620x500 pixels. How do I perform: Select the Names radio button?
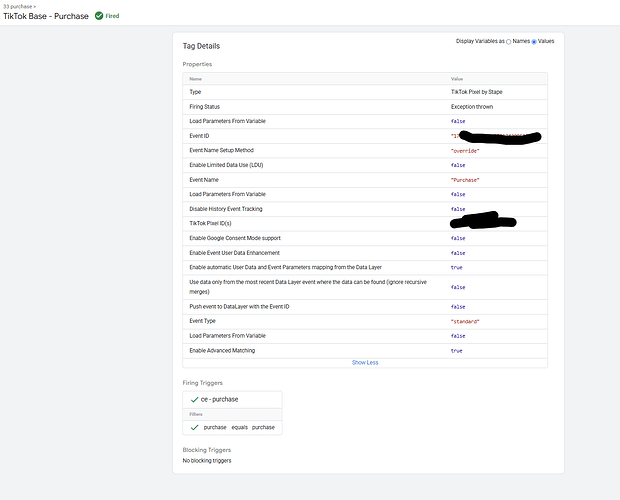click(508, 42)
